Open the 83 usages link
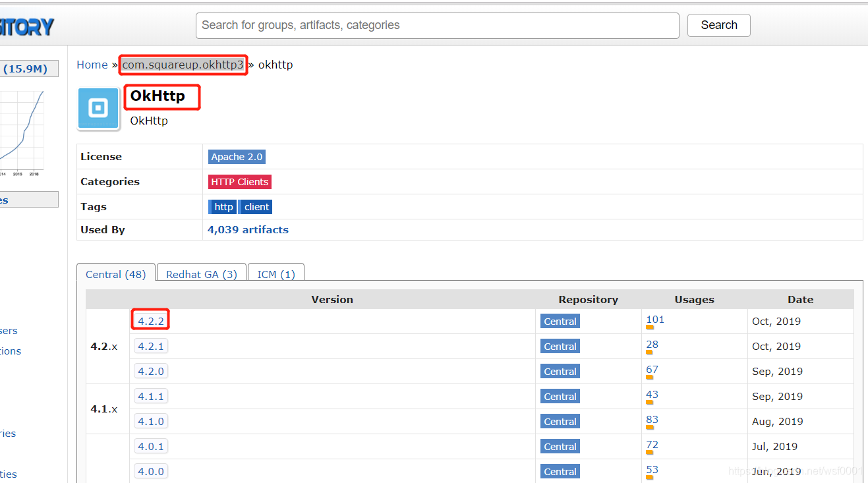Screen dimensions: 868x483 (652, 420)
